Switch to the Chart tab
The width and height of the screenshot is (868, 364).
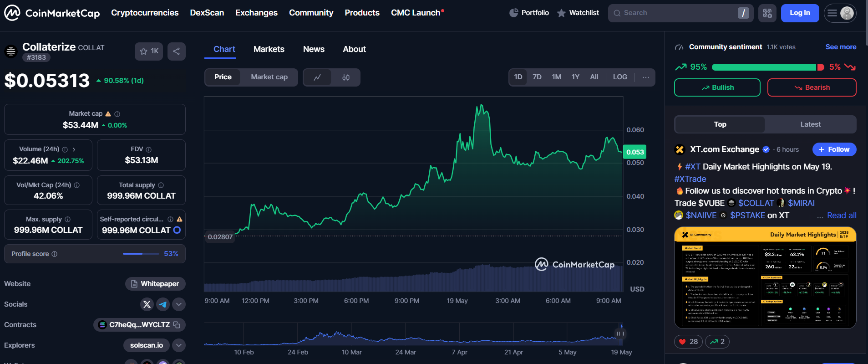click(x=224, y=49)
